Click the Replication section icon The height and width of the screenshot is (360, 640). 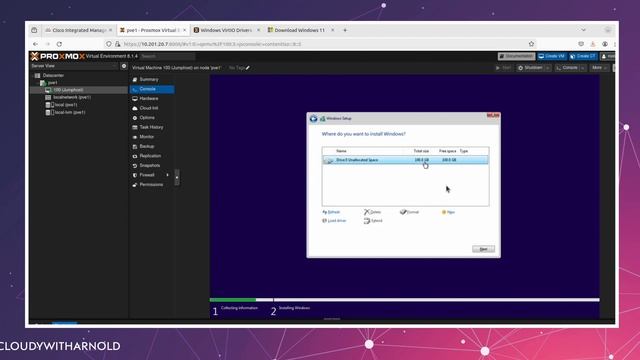click(x=135, y=156)
